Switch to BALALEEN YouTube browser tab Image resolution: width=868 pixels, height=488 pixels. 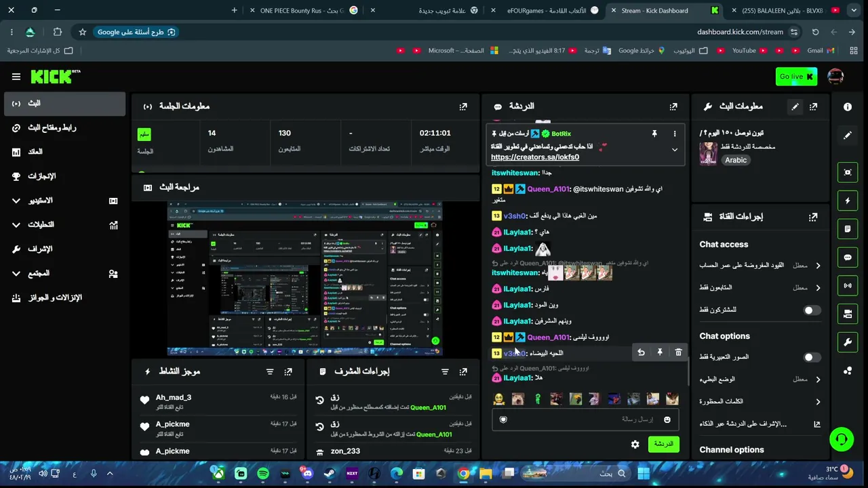pyautogui.click(x=782, y=11)
